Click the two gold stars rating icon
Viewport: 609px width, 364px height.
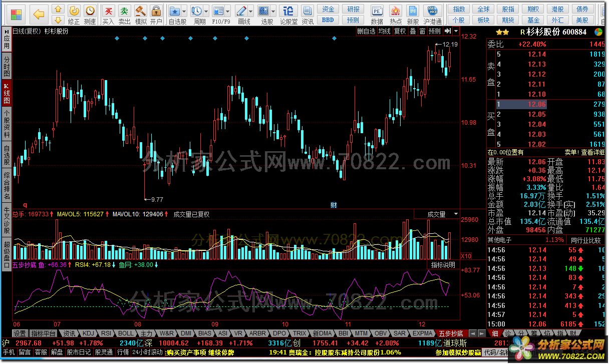point(503,32)
